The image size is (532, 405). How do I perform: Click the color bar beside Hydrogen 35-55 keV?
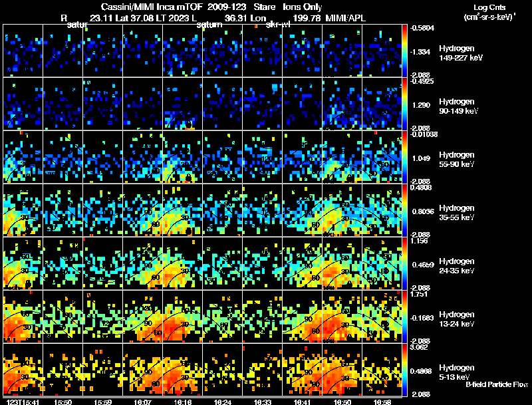[404, 210]
